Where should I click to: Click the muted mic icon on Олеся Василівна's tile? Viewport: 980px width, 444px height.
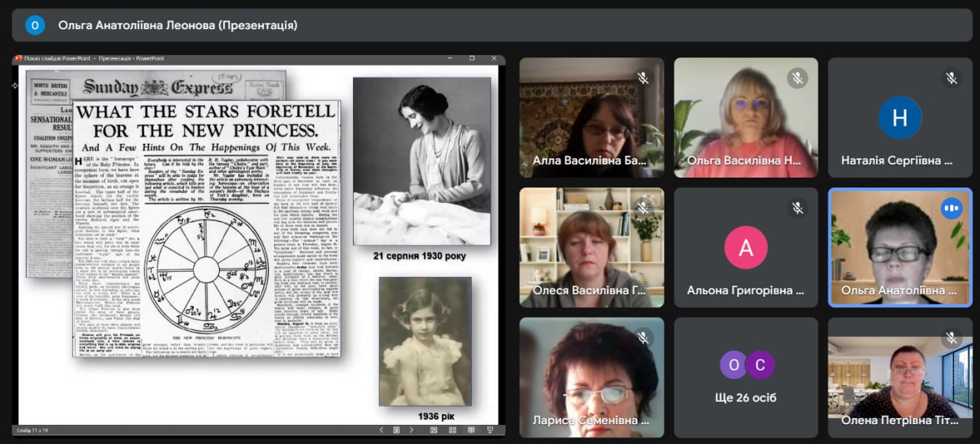(x=643, y=208)
